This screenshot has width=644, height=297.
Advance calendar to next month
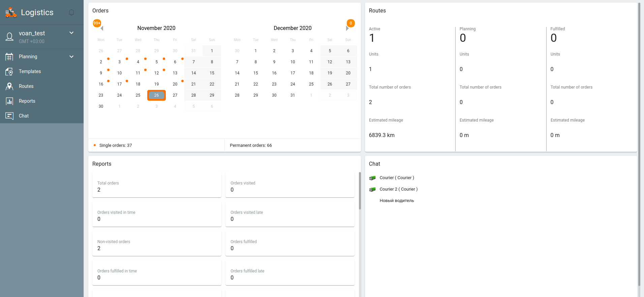[347, 28]
